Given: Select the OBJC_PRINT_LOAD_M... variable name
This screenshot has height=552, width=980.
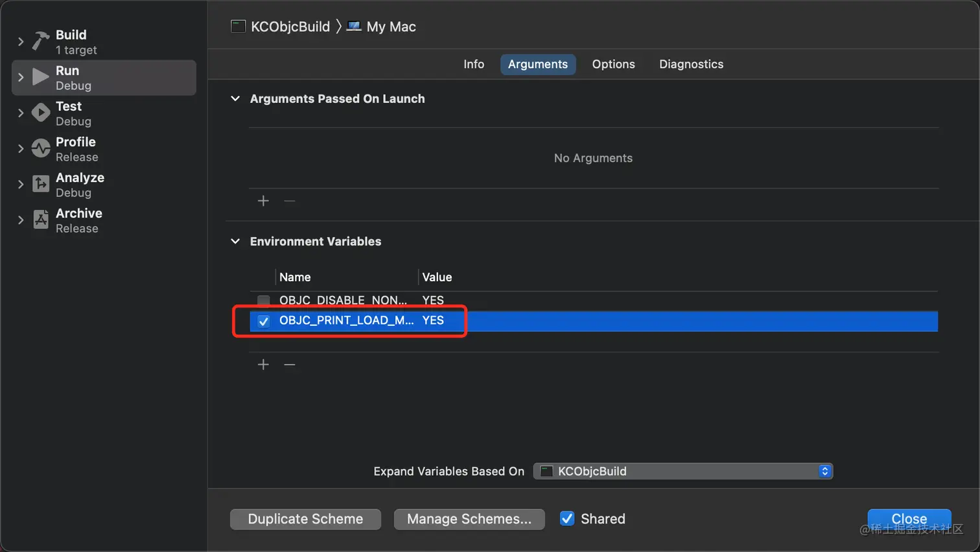Looking at the screenshot, I should (x=346, y=320).
